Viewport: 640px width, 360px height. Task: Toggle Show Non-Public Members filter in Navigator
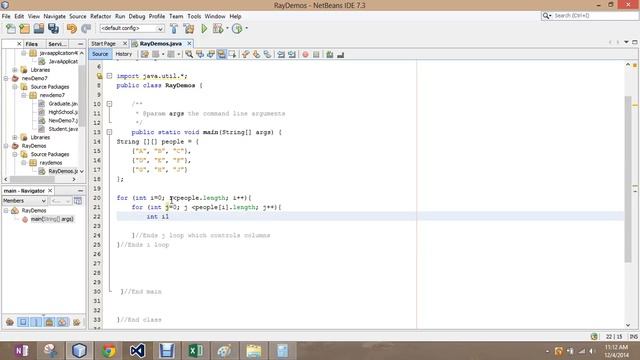click(49, 322)
